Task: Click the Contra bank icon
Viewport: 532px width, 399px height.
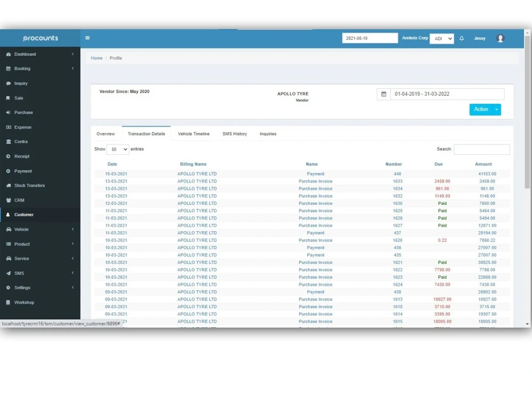Action: click(x=9, y=142)
